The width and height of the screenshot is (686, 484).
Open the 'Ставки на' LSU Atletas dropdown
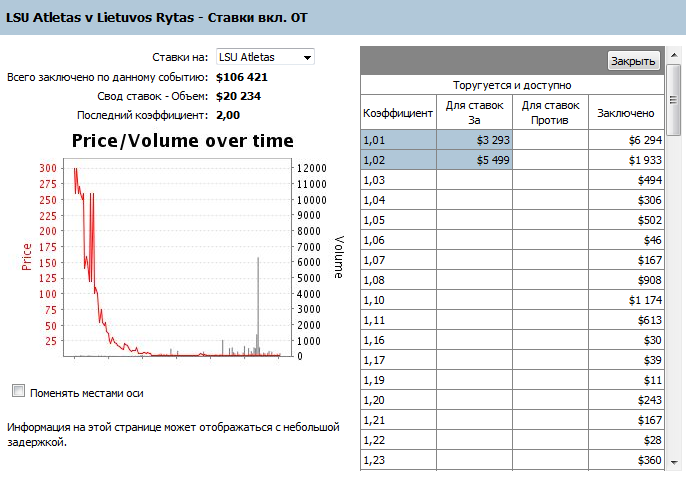265,57
